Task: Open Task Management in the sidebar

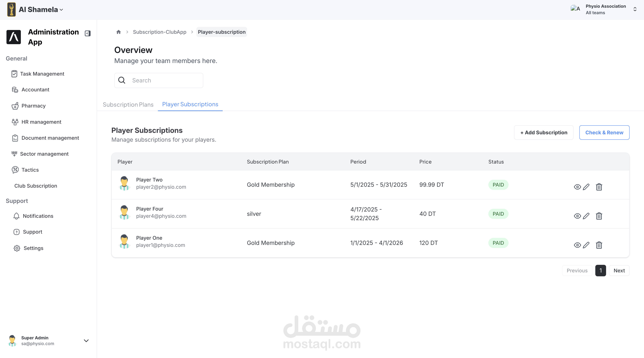Action: coord(42,74)
